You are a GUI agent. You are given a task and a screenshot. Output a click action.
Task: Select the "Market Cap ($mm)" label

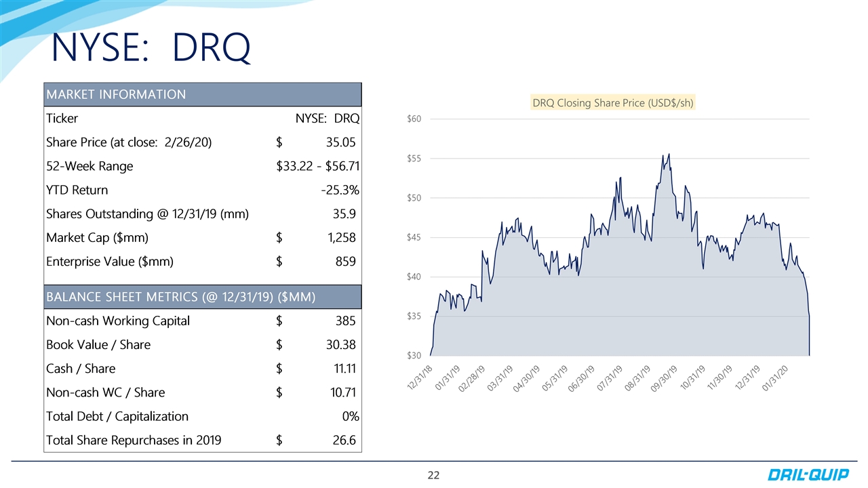[x=97, y=238]
